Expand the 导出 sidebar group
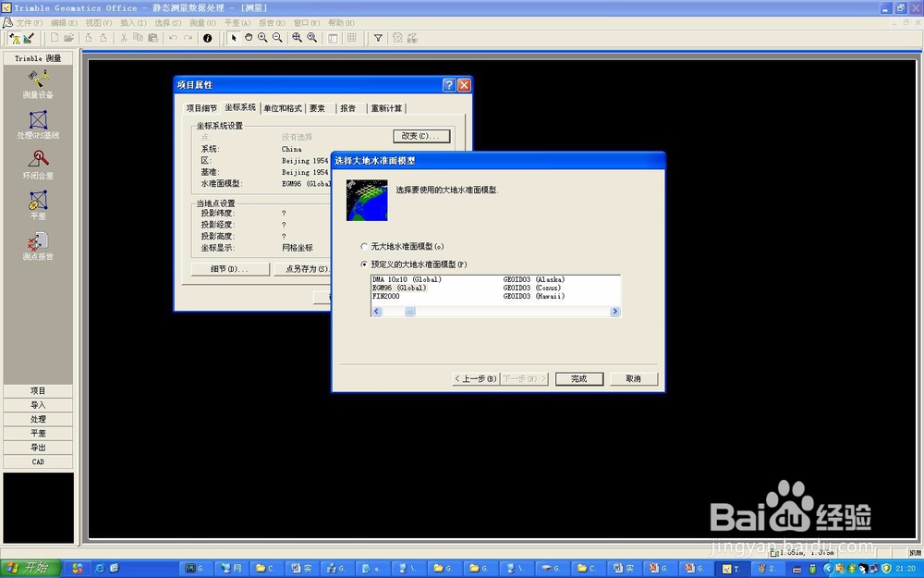The height and width of the screenshot is (578, 924). [x=38, y=447]
